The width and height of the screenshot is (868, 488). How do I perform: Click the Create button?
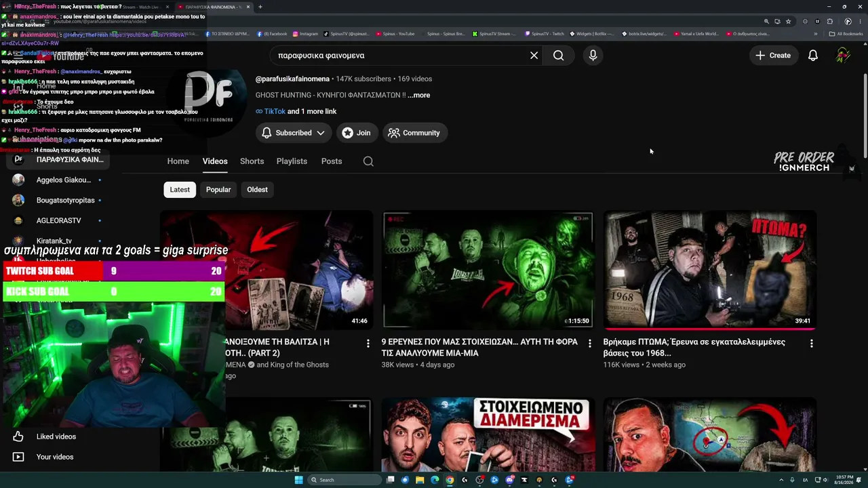click(773, 56)
